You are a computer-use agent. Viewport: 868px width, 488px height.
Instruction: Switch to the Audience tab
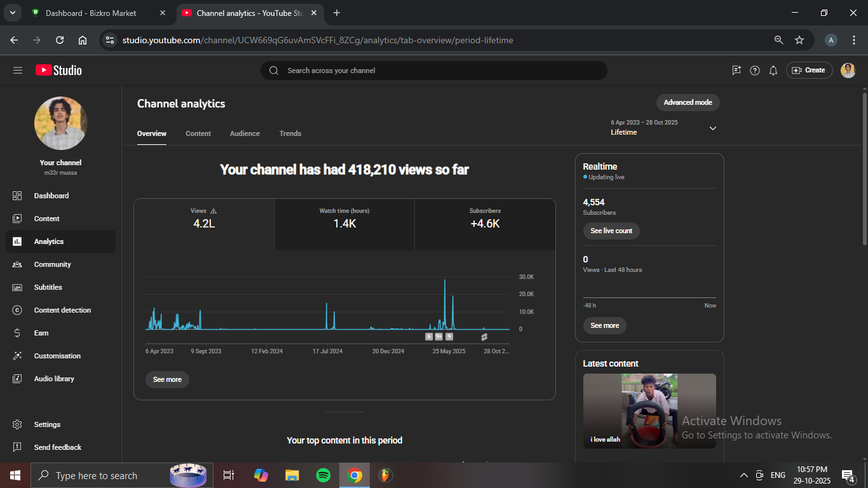pyautogui.click(x=245, y=133)
